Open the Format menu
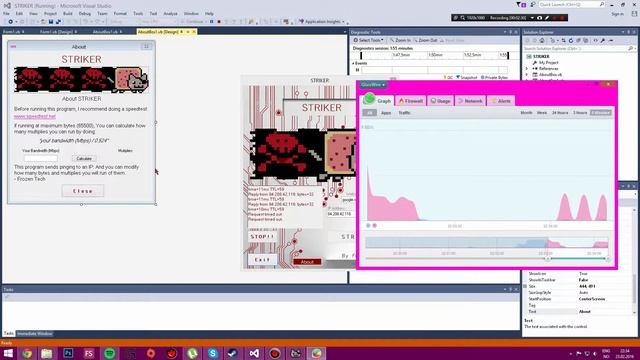 pyautogui.click(x=120, y=13)
